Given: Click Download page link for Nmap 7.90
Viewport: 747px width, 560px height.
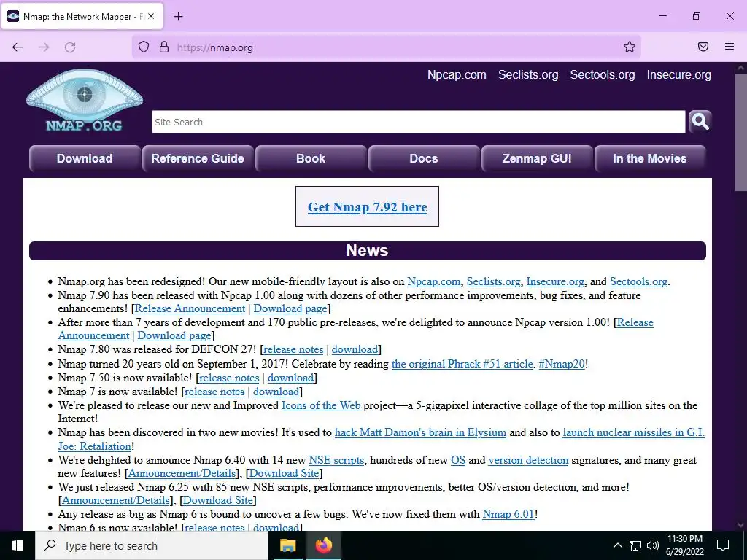Looking at the screenshot, I should click(x=290, y=308).
